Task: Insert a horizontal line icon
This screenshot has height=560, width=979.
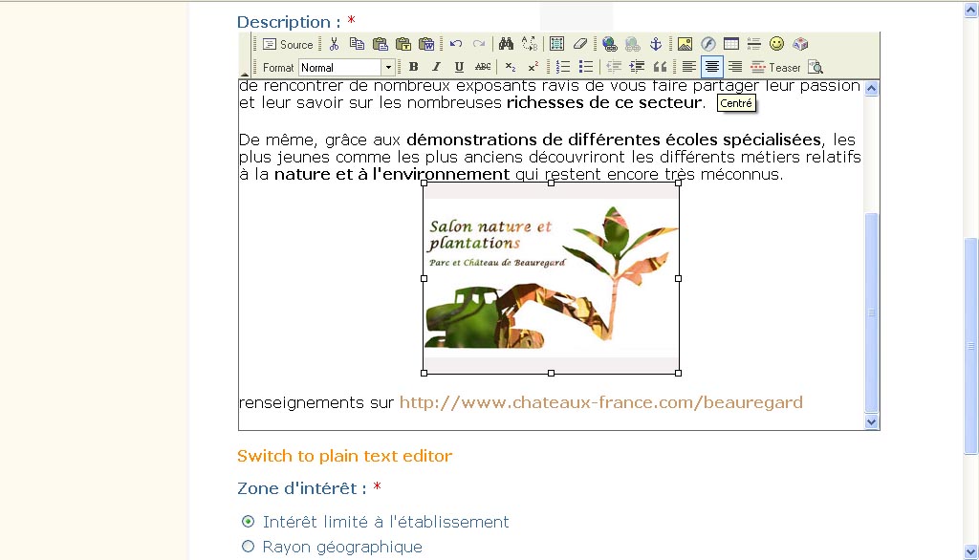Action: tap(754, 44)
